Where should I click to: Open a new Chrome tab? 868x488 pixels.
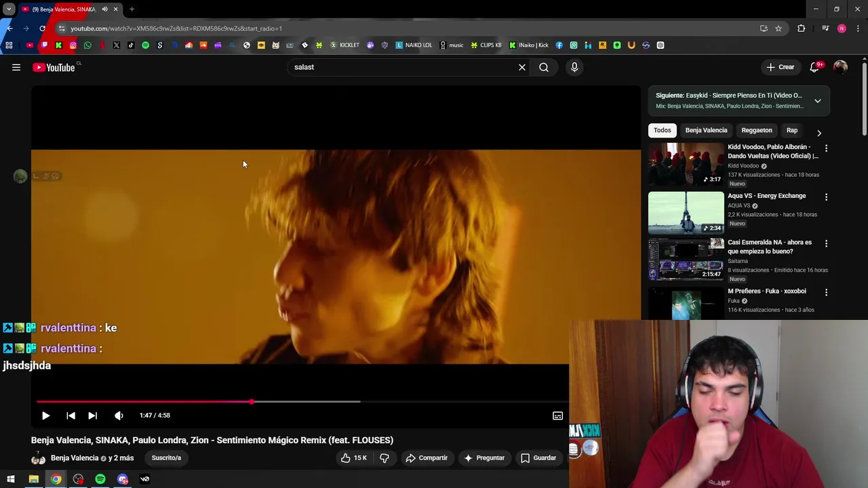tap(132, 9)
